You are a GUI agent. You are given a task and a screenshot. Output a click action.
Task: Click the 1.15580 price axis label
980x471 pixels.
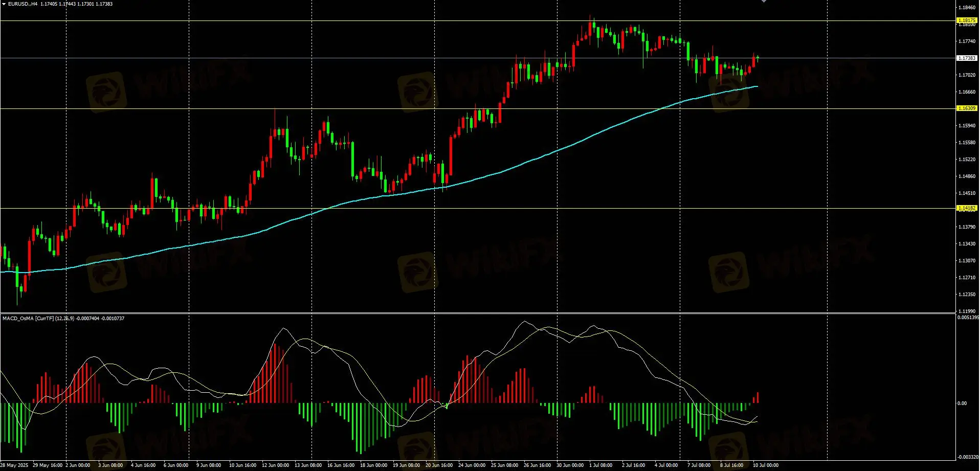pyautogui.click(x=967, y=143)
